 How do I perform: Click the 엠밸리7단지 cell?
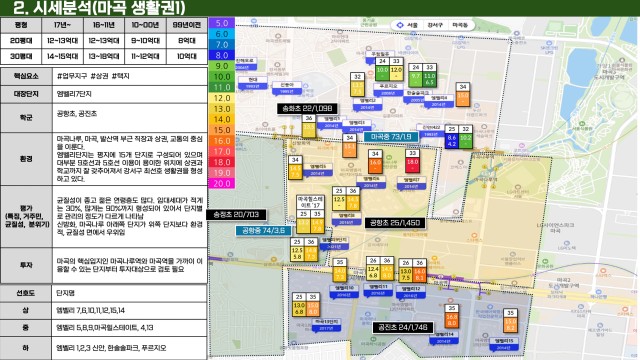click(x=130, y=94)
